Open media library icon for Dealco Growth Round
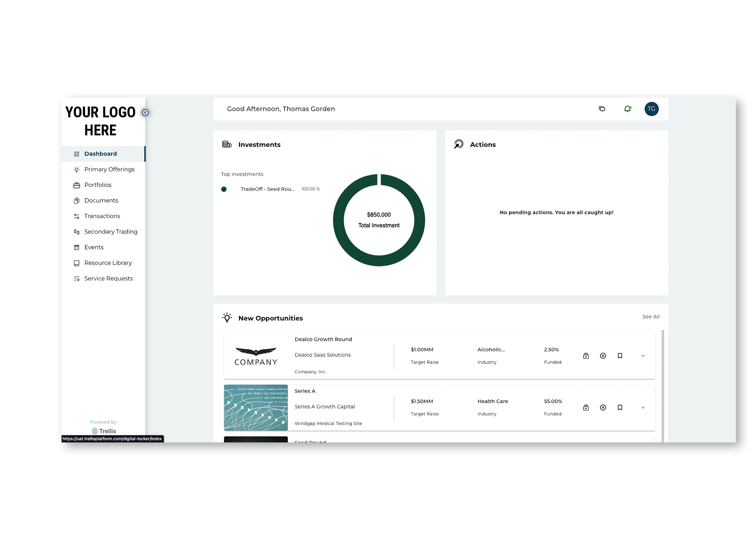Screen dimensions: 756x540 tap(586, 356)
